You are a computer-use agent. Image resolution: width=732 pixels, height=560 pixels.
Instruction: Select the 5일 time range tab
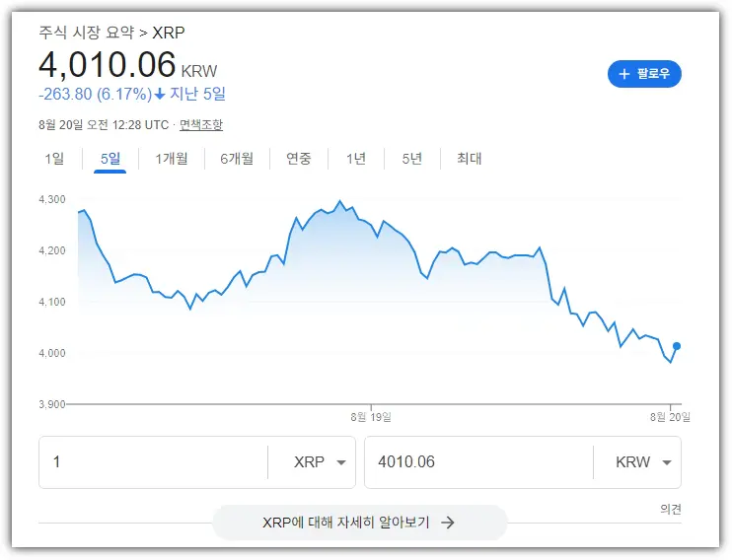pos(110,159)
